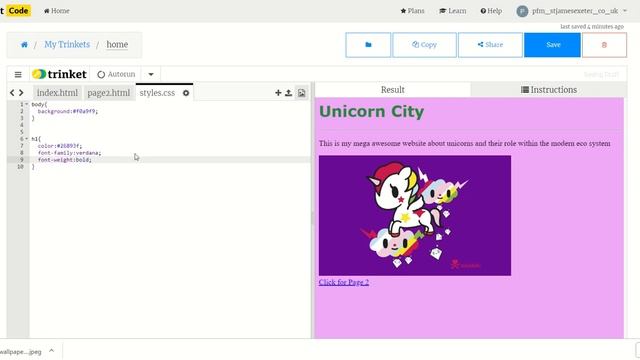Screen dimensions: 640x360
Task: Click the home trinket name
Action: click(x=117, y=44)
